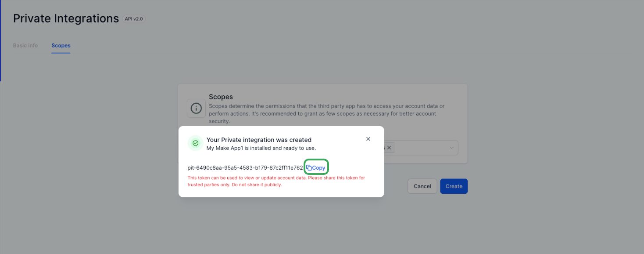
Task: Click the 'Your Private integration was created' title
Action: [x=259, y=140]
